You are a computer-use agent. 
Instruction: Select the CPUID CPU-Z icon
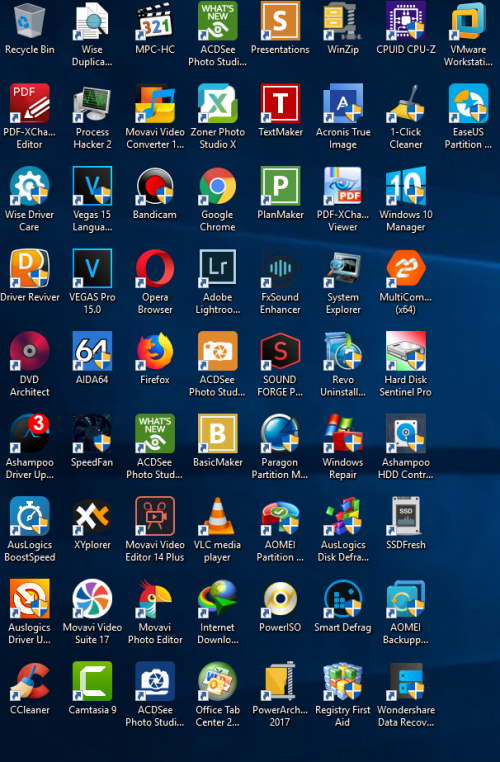pyautogui.click(x=406, y=21)
